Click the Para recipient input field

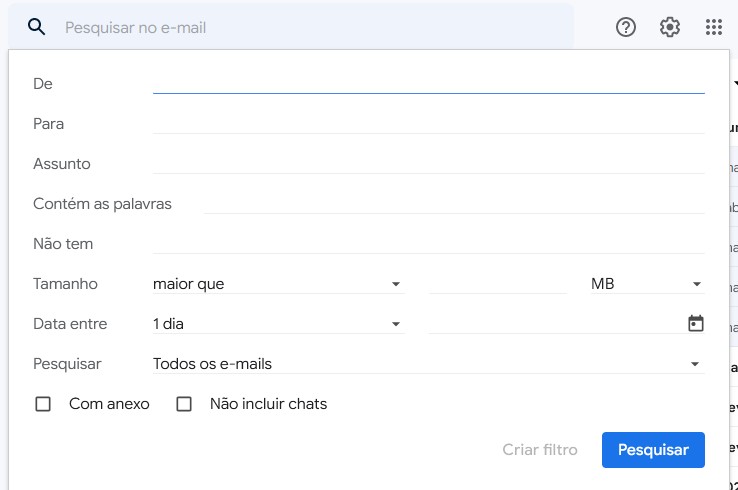pos(428,124)
